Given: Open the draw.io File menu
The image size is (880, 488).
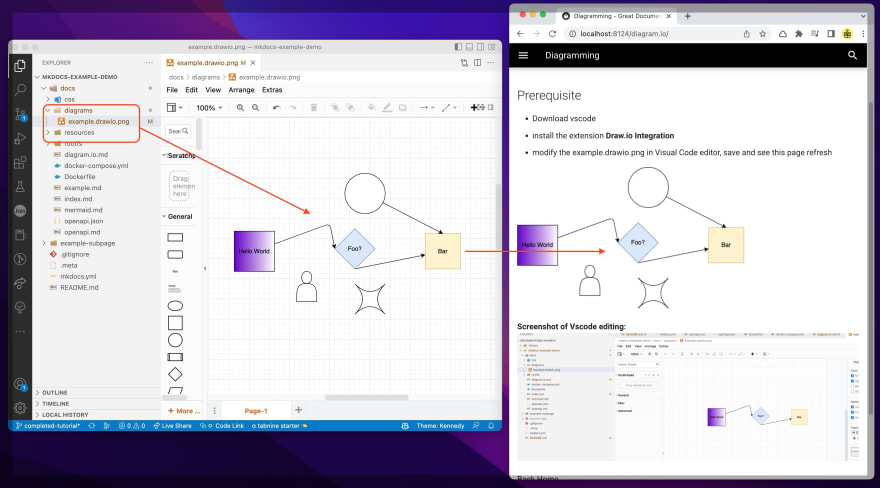Looking at the screenshot, I should (x=172, y=90).
